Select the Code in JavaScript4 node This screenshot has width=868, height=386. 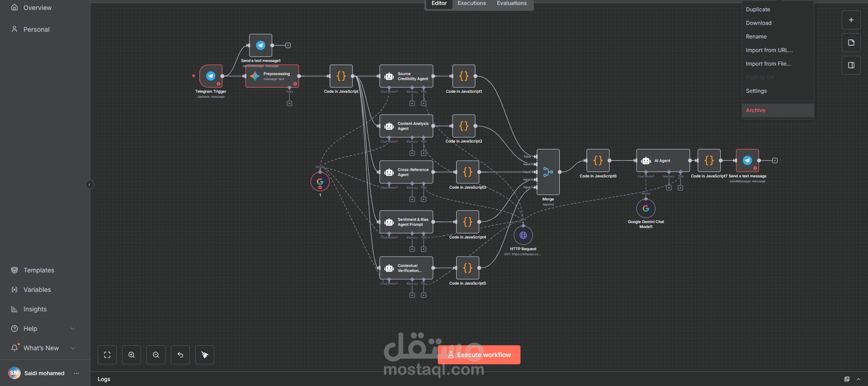coord(467,222)
